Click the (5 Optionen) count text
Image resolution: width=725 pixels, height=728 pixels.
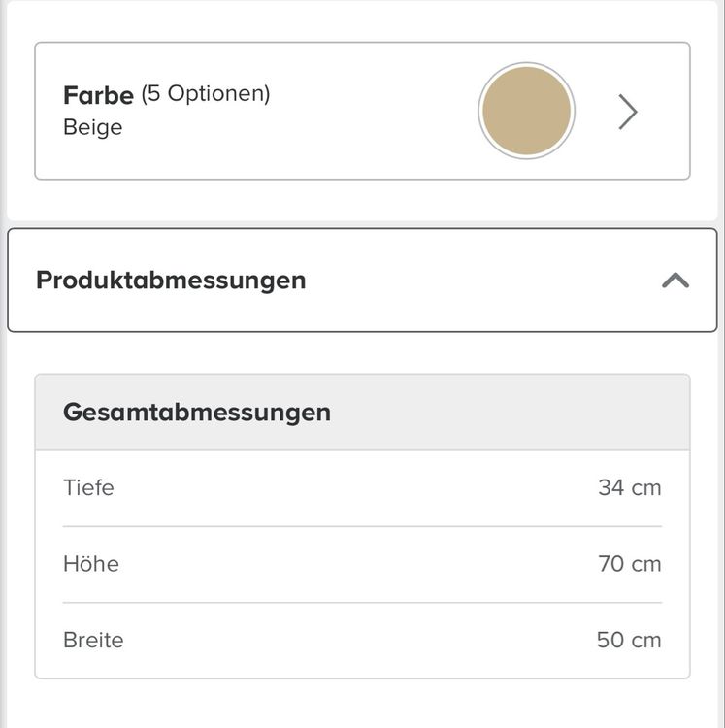206,94
